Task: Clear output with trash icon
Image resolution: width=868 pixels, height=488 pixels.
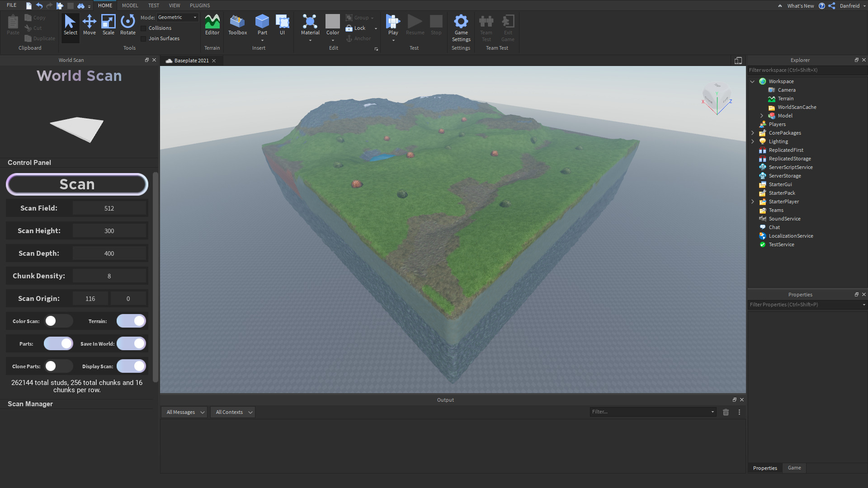Action: (726, 412)
